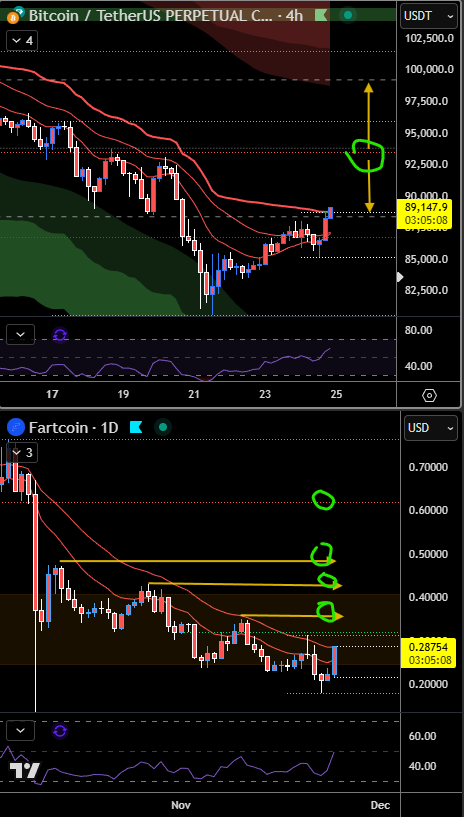The width and height of the screenshot is (464, 817).
Task: Click the Bitcoin coin logo icon
Action: [14, 16]
